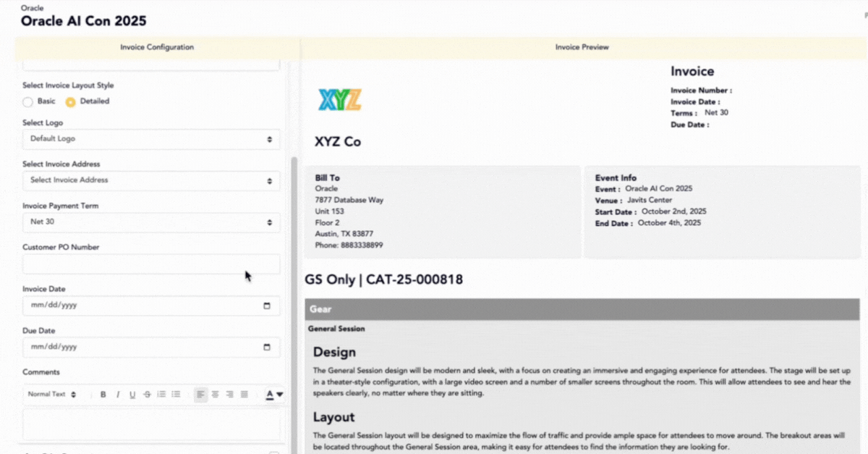868x454 pixels.
Task: Justify the Comments text
Action: coord(244,395)
